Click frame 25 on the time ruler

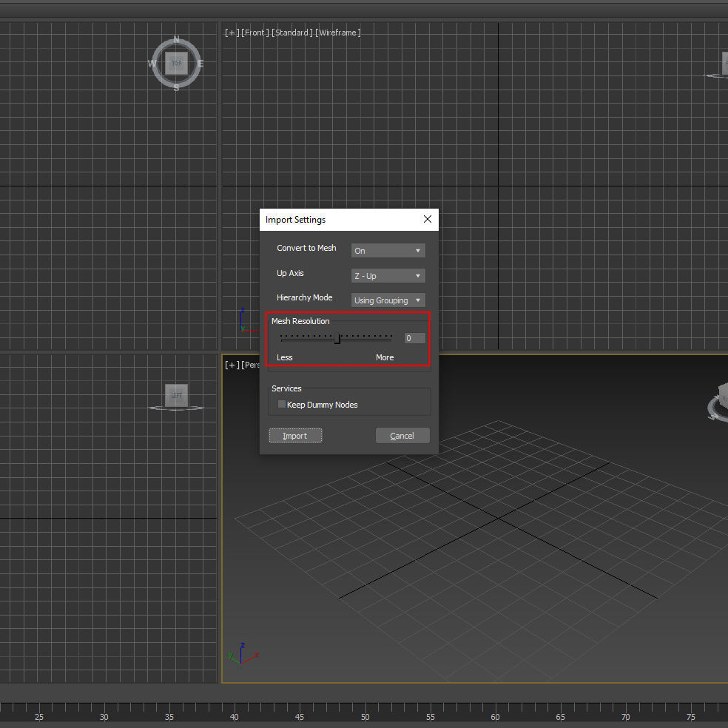tap(39, 717)
